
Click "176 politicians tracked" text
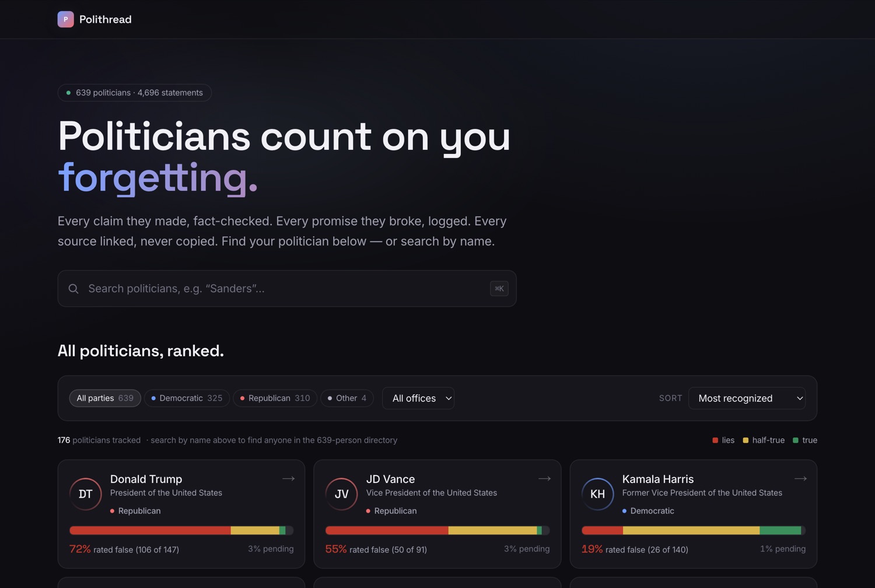coord(99,440)
